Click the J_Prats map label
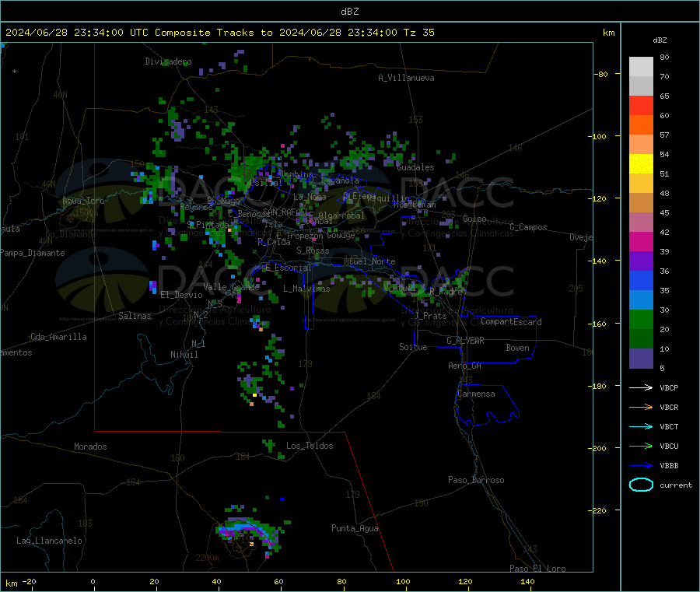The height and width of the screenshot is (592, 700). (431, 316)
